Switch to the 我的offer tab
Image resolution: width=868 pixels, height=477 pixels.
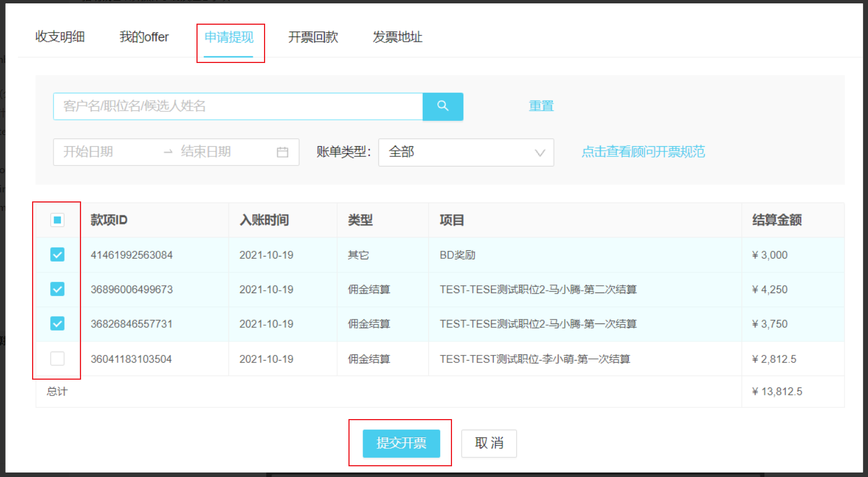[144, 37]
